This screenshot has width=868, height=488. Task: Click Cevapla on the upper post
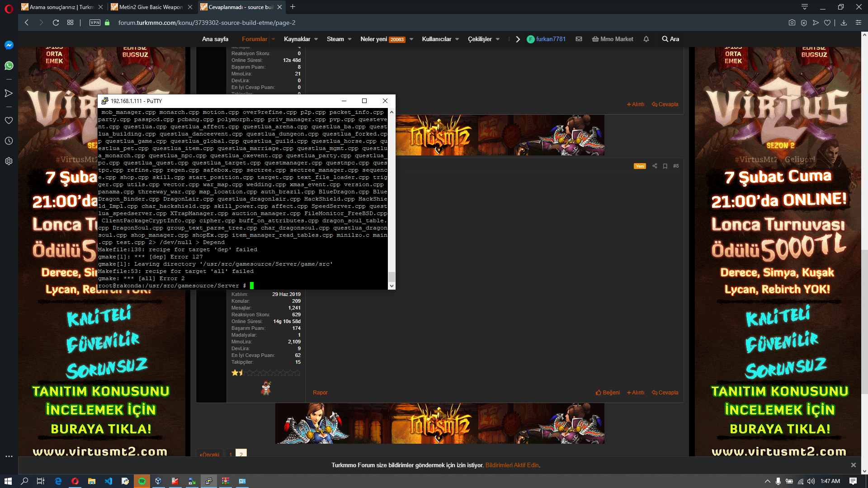pyautogui.click(x=665, y=104)
